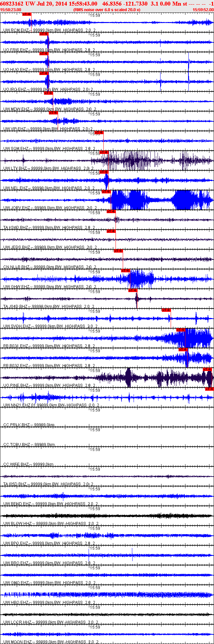Viewport: 214px width, 644px height.
Task: Select the red pick flag on UO.PINE trace
Action: [207, 369]
